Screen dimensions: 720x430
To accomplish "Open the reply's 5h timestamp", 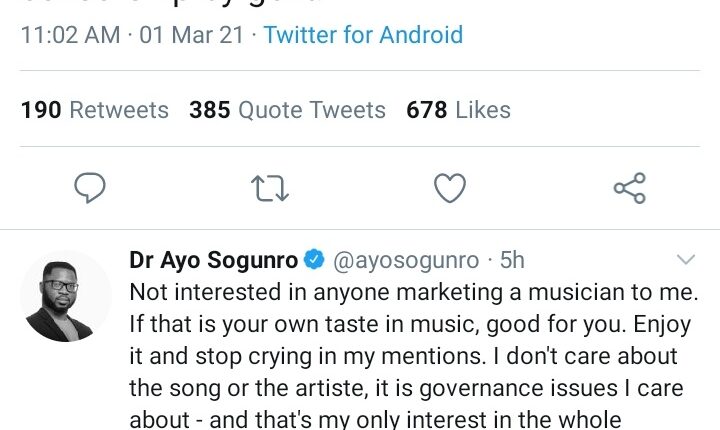I will coord(512,260).
